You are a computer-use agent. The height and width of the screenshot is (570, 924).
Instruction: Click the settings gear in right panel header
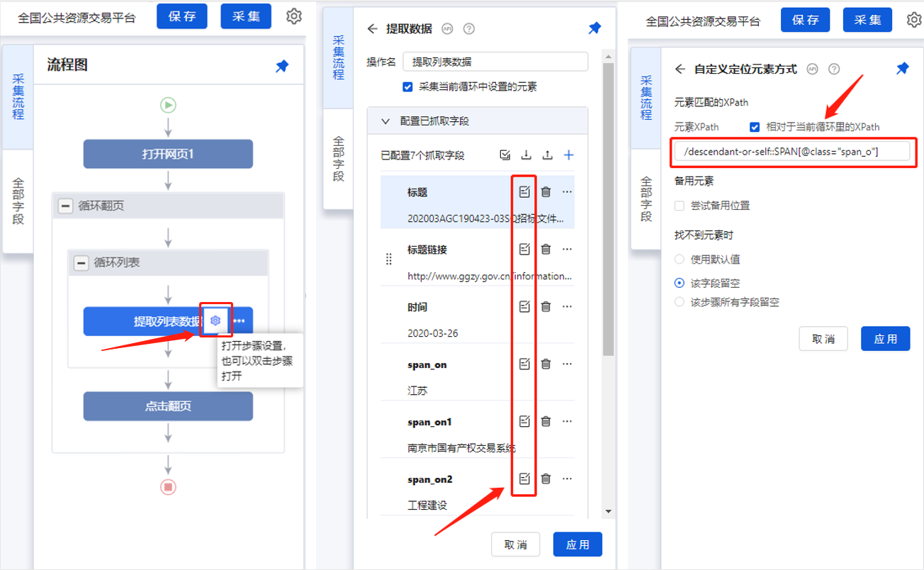(x=915, y=20)
